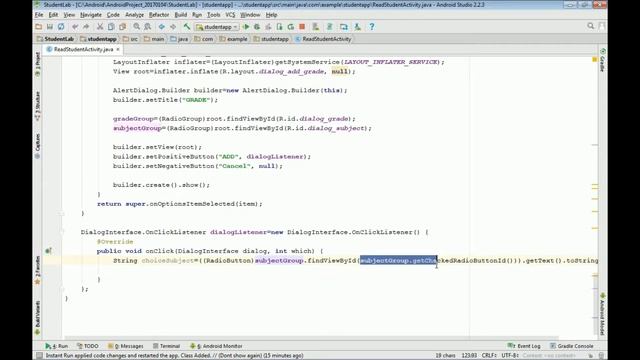
Task: Toggle the Favorites tool window
Action: coord(38,270)
